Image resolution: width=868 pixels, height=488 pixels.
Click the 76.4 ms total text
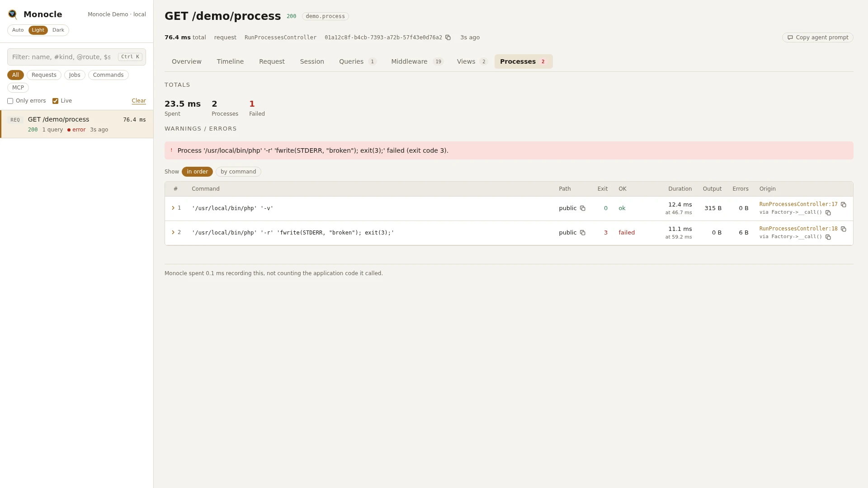(185, 38)
